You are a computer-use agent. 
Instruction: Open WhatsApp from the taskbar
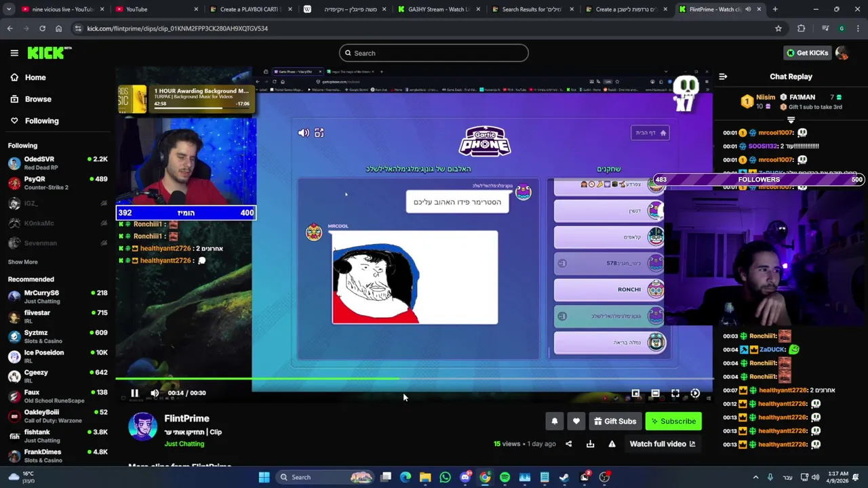tap(445, 477)
